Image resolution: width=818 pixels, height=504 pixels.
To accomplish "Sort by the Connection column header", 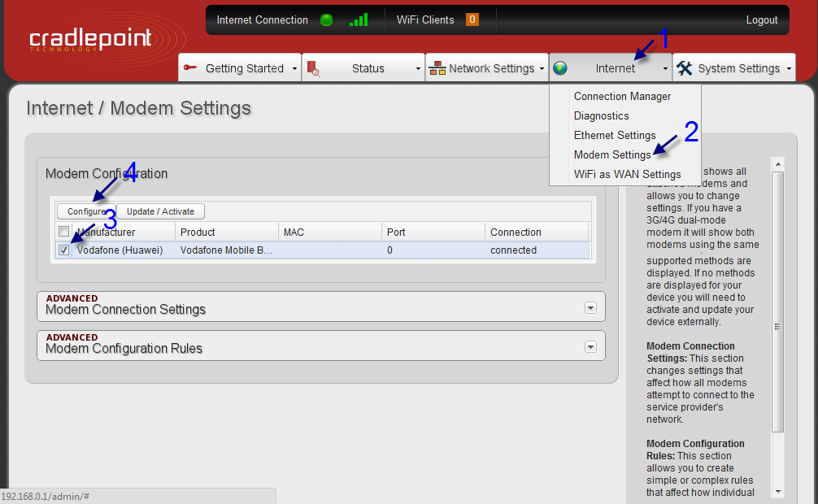I will (x=537, y=232).
